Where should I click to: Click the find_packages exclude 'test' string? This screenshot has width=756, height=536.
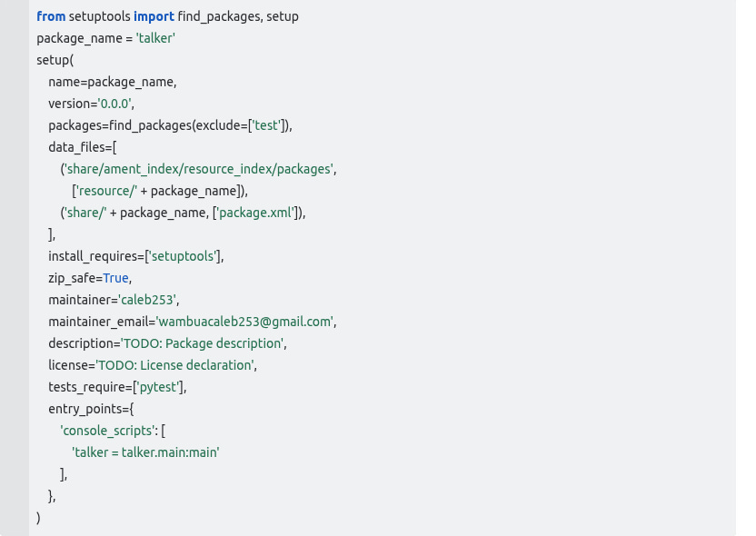tap(266, 125)
